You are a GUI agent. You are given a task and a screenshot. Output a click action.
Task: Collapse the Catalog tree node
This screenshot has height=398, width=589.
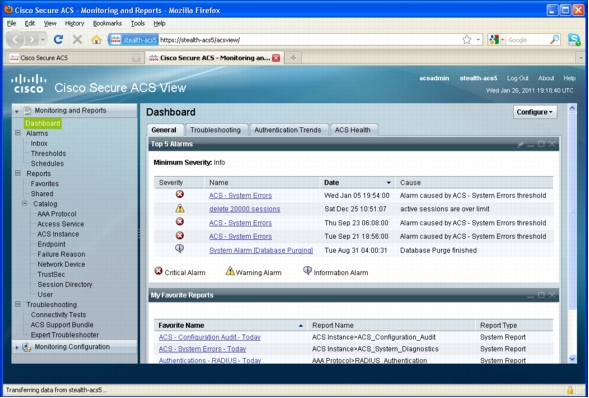[24, 204]
